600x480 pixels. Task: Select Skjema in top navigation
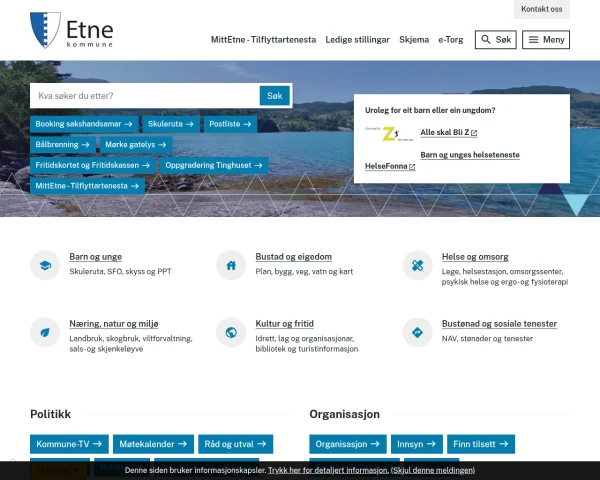(413, 40)
